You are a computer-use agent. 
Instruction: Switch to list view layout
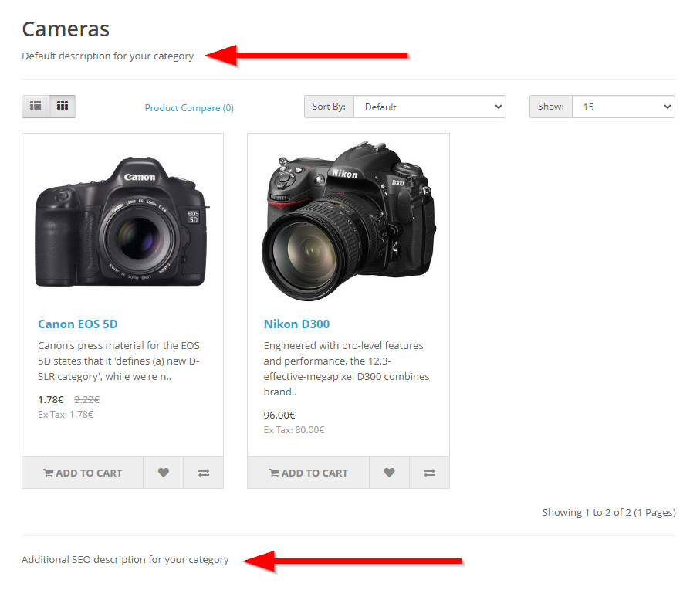(x=36, y=106)
